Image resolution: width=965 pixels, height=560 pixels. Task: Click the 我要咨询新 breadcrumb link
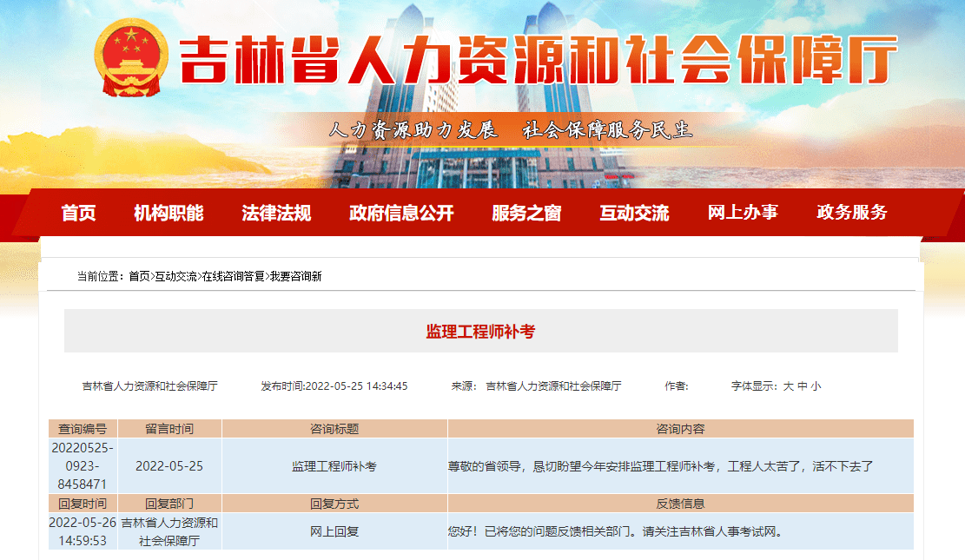pos(295,276)
